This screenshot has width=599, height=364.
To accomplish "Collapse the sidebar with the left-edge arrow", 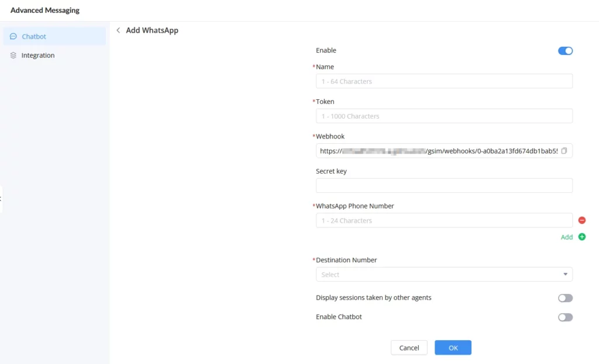I will click(1, 199).
